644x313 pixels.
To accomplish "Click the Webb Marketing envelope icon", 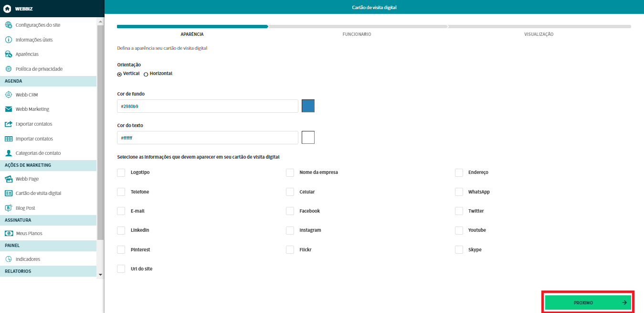I will [8, 109].
